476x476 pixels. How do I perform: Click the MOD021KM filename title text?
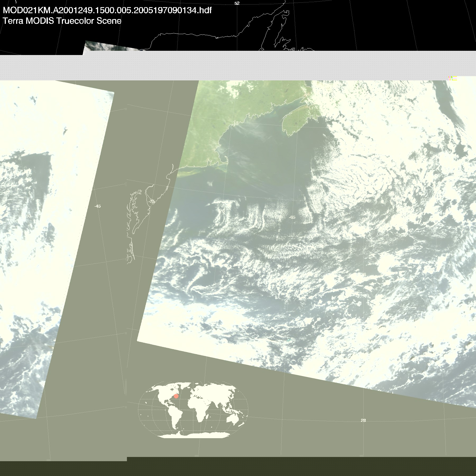tap(107, 10)
